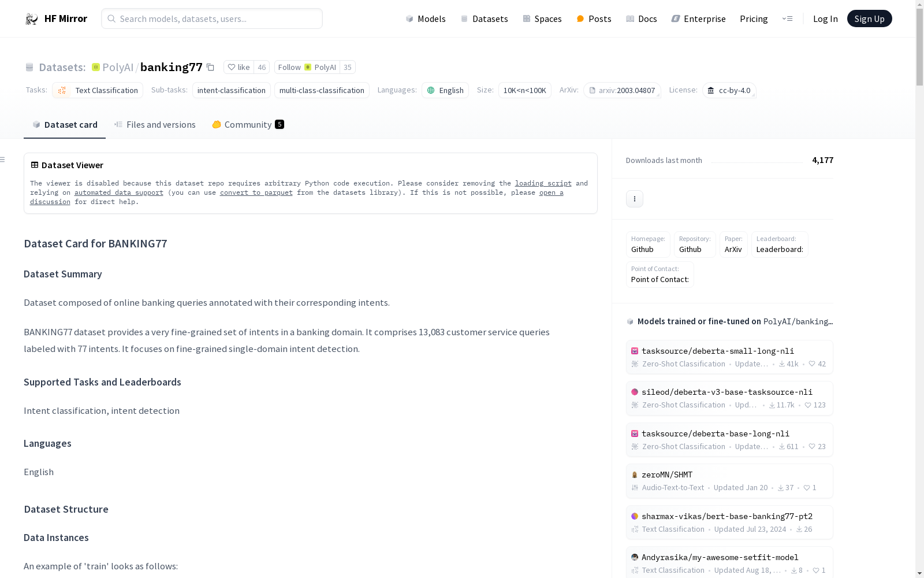Image resolution: width=924 pixels, height=578 pixels.
Task: Toggle the table of contents icon at left edge
Action: [3, 160]
